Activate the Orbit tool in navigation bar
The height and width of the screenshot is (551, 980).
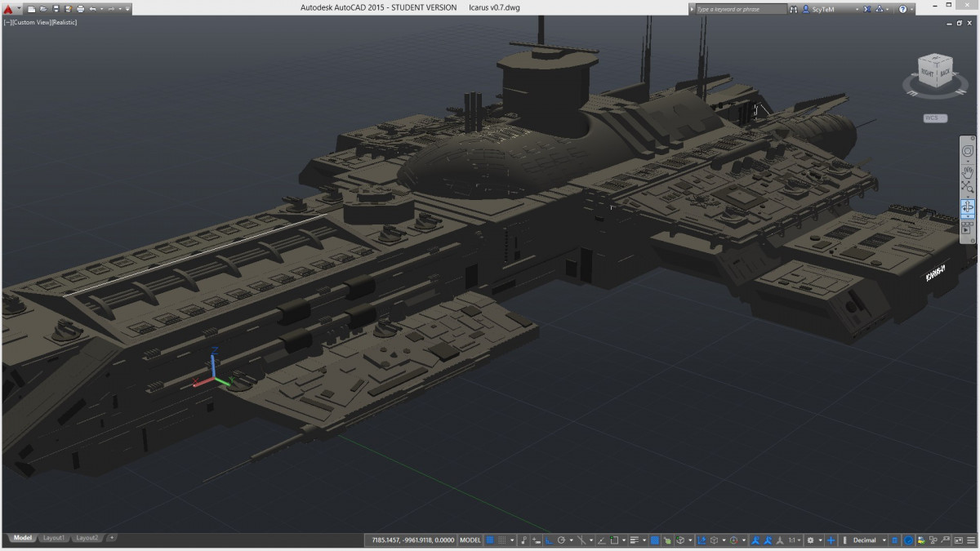[x=968, y=207]
